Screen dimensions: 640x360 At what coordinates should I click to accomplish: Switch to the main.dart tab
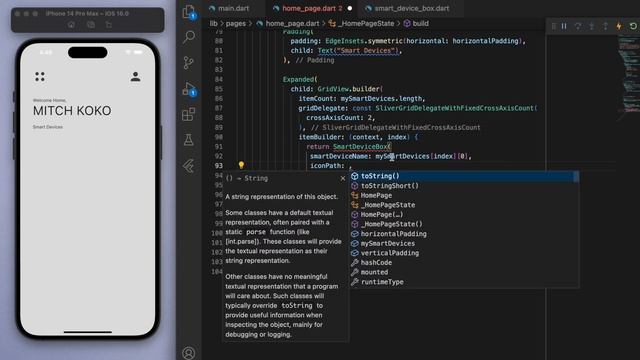[233, 8]
